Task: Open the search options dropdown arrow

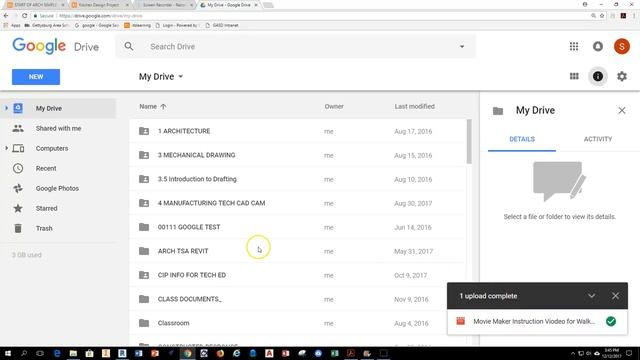Action: (462, 47)
